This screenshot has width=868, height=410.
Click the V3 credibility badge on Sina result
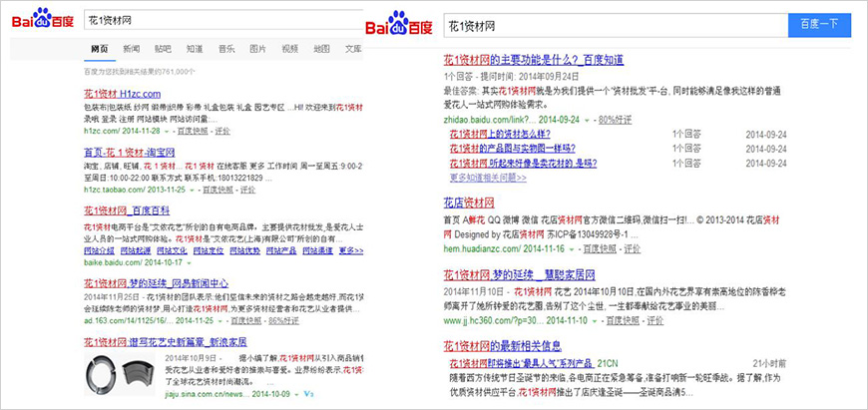tap(309, 395)
